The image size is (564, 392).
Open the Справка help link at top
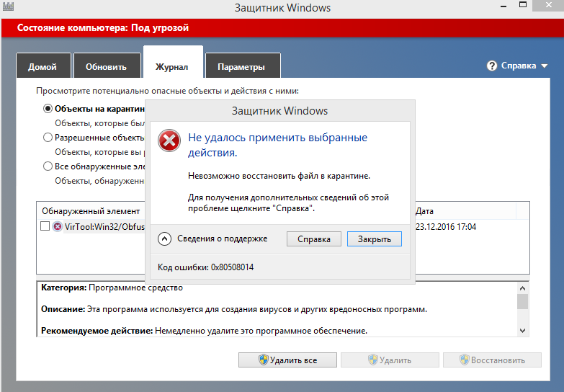(519, 66)
